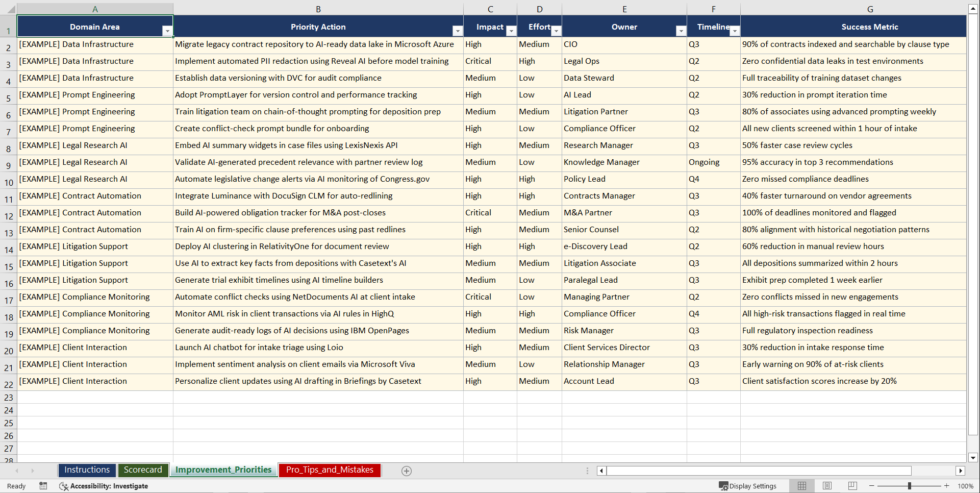Viewport: 980px width, 493px height.
Task: Zoom in using the plus icon
Action: coord(946,486)
